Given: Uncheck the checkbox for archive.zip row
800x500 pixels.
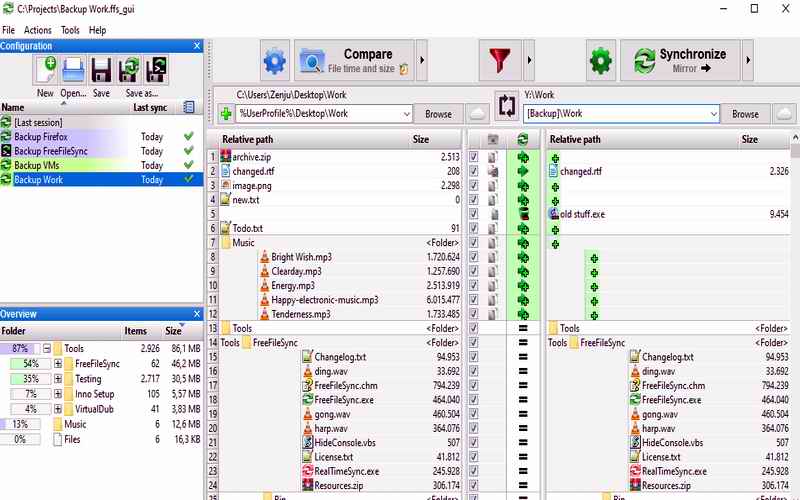Looking at the screenshot, I should tap(473, 157).
